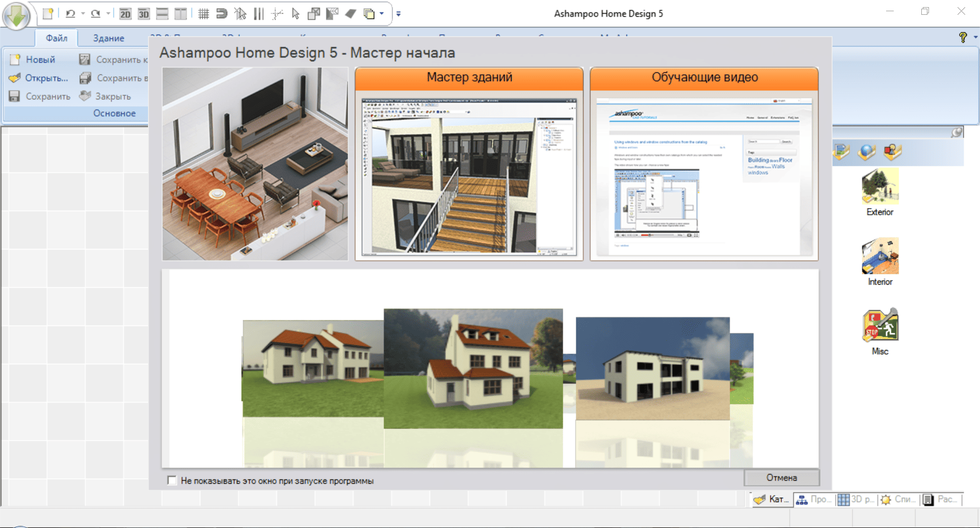Tile windows horizontally icon

pyautogui.click(x=162, y=14)
